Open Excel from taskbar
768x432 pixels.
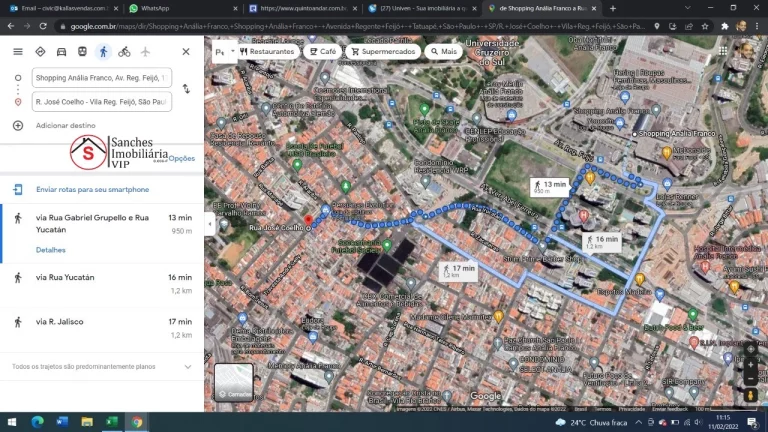click(112, 422)
